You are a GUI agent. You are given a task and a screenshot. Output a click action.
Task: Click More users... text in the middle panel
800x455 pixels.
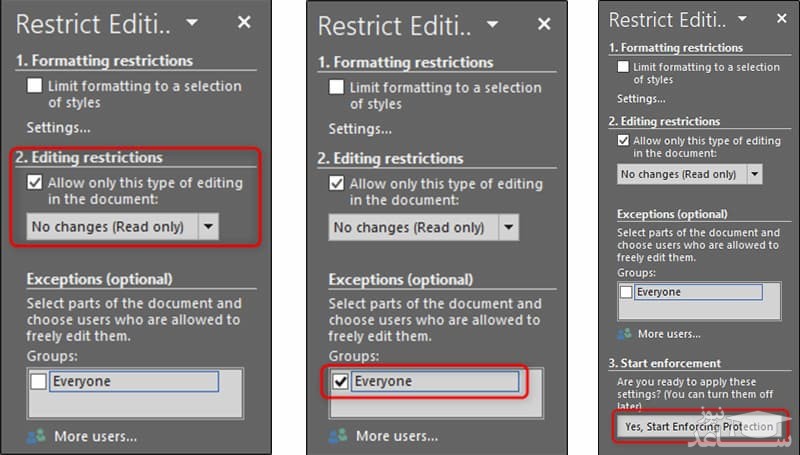coord(396,436)
